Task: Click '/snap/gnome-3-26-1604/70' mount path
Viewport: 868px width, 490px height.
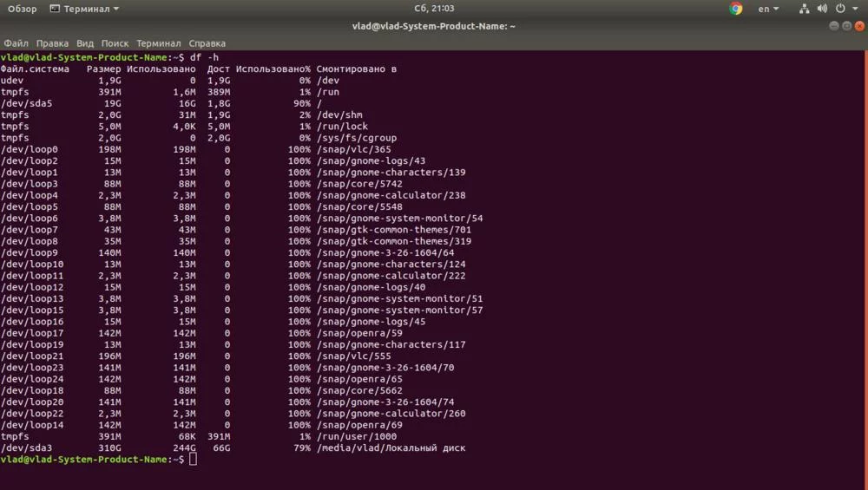Action: tap(385, 367)
